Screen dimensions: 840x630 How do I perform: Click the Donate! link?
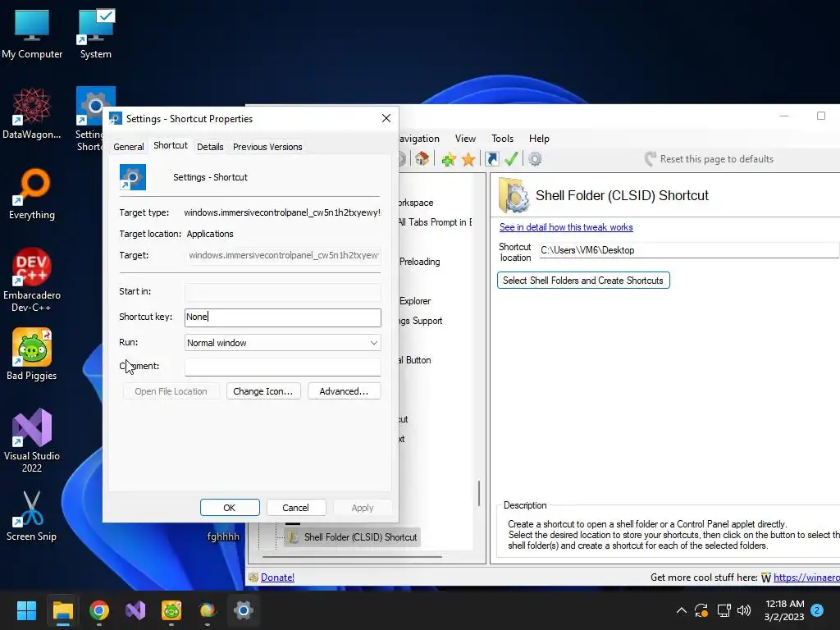[277, 577]
